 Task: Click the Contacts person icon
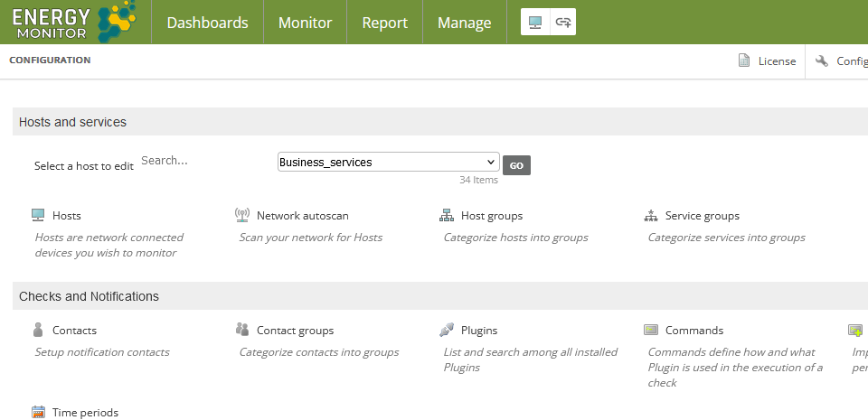[x=38, y=331]
